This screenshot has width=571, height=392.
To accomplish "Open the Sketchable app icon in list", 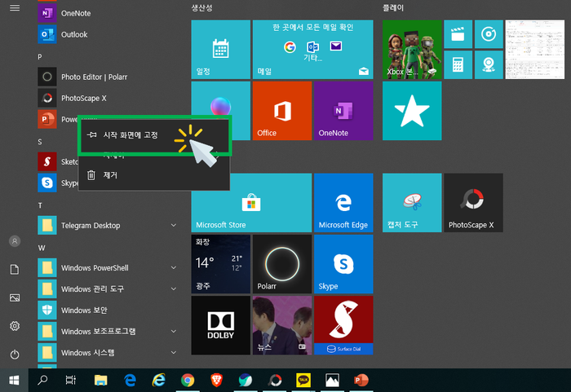I will pos(47,161).
